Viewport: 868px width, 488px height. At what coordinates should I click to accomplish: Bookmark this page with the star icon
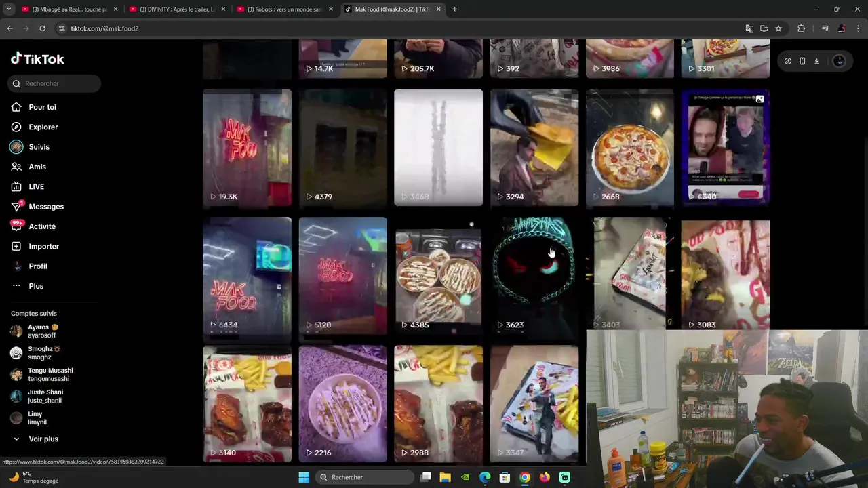coord(778,28)
